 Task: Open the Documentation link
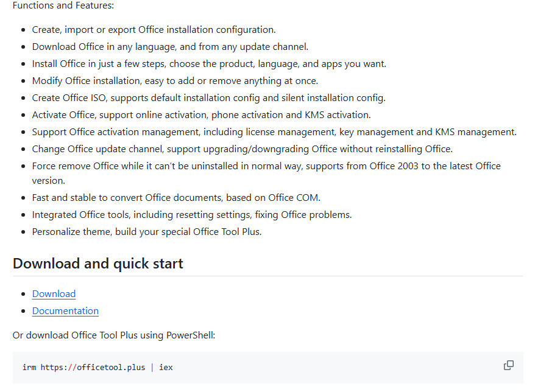(x=65, y=311)
